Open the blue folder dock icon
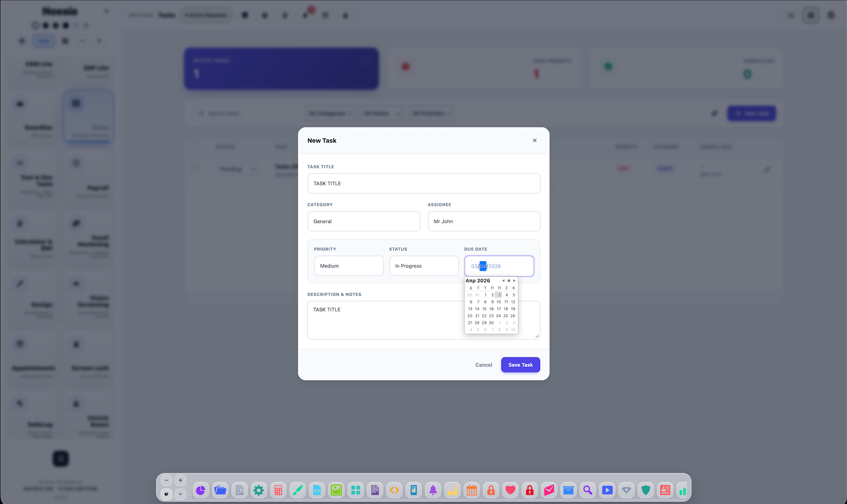Viewport: 847px width, 504px height. [220, 491]
